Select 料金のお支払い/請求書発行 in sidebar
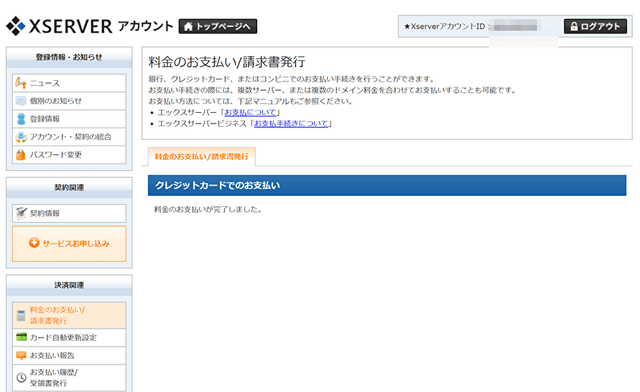This screenshot has height=392, width=640. [x=69, y=315]
